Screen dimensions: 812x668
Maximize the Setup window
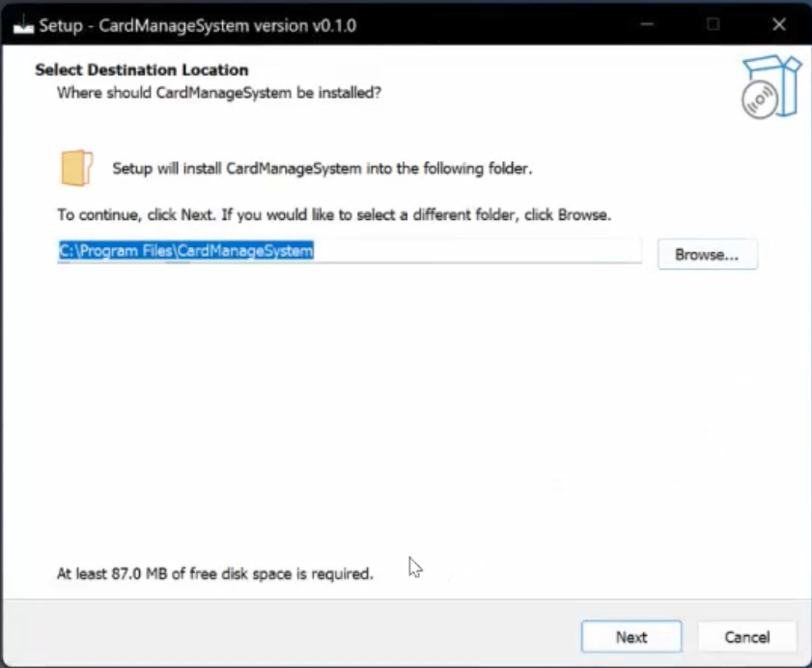pyautogui.click(x=713, y=25)
